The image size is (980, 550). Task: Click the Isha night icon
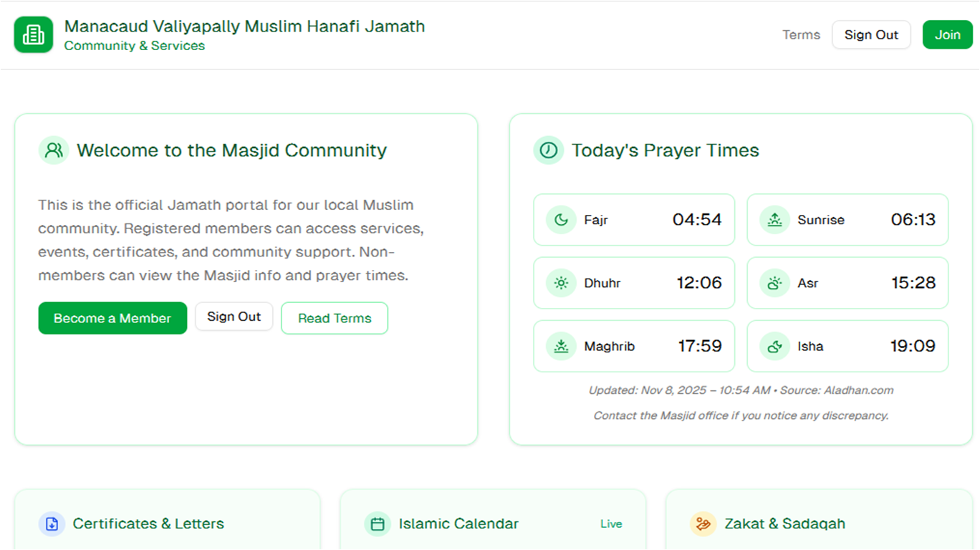click(774, 346)
